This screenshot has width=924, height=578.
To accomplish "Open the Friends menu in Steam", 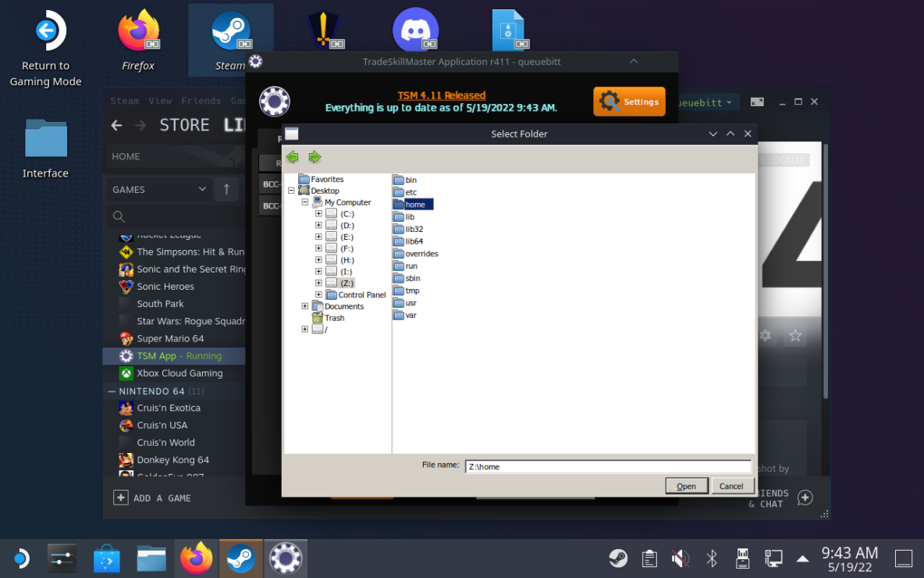I will tap(201, 101).
